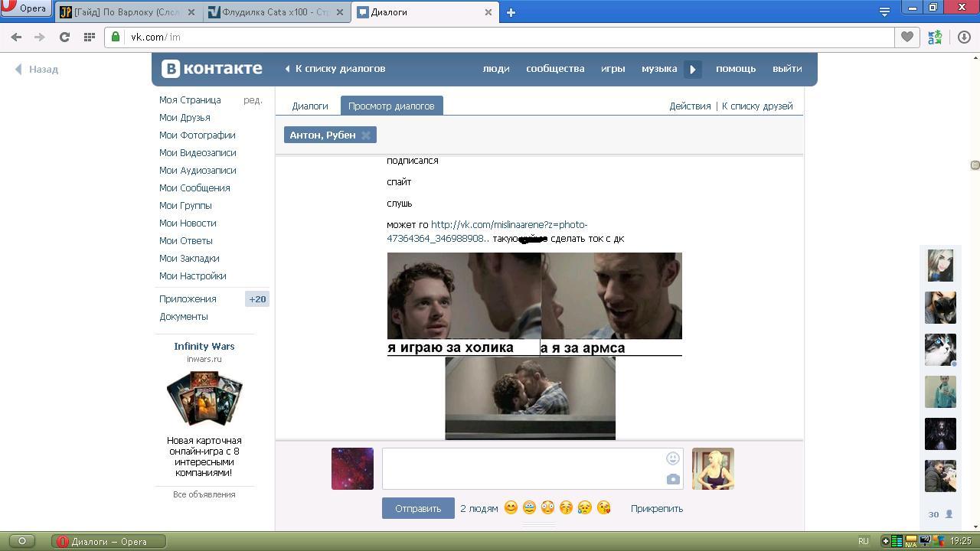Insert the sad sweating emoji

click(584, 507)
